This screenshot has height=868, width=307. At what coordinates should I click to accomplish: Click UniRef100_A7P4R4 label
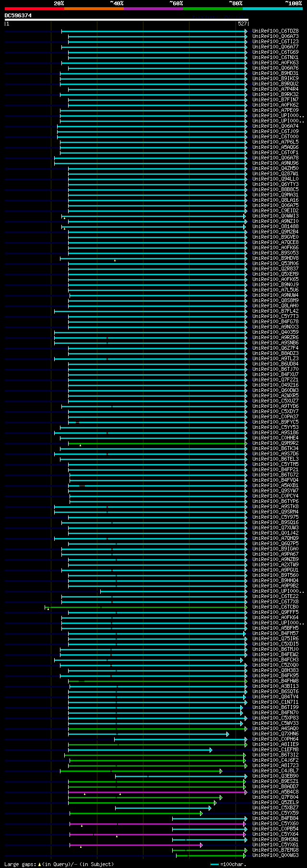(x=275, y=89)
